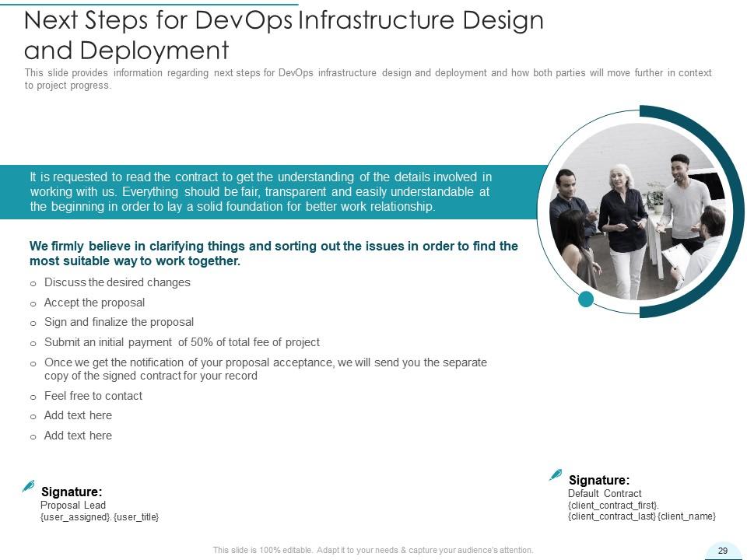Screen dimensions: 747x560
Task: Click the first 'Add text here' placeholder
Action: [x=78, y=415]
